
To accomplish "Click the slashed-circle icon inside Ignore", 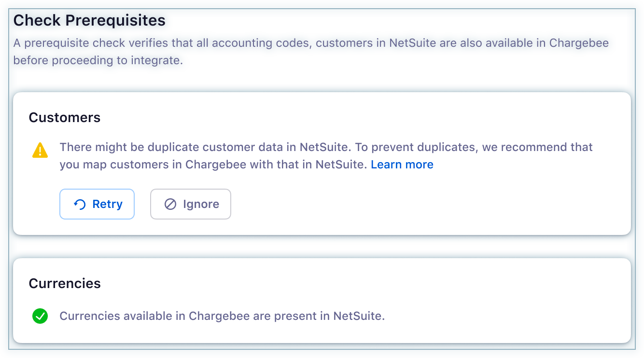I will 170,205.
